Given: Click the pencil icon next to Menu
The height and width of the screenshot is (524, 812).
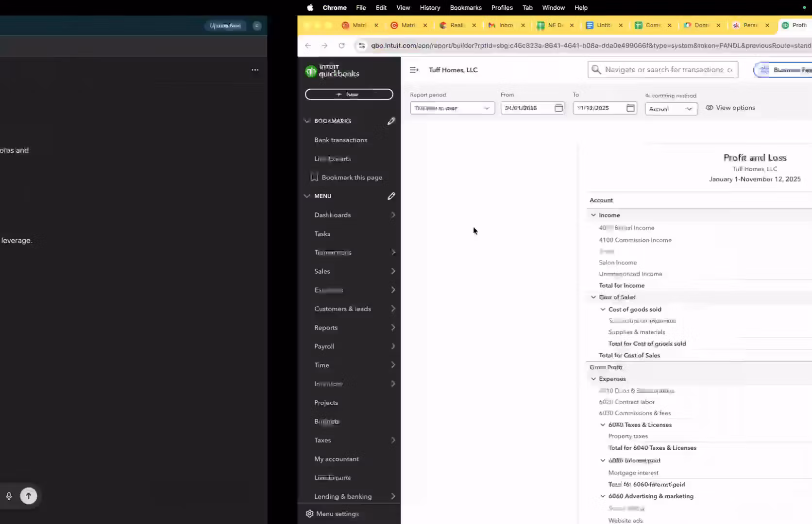Looking at the screenshot, I should [x=391, y=196].
